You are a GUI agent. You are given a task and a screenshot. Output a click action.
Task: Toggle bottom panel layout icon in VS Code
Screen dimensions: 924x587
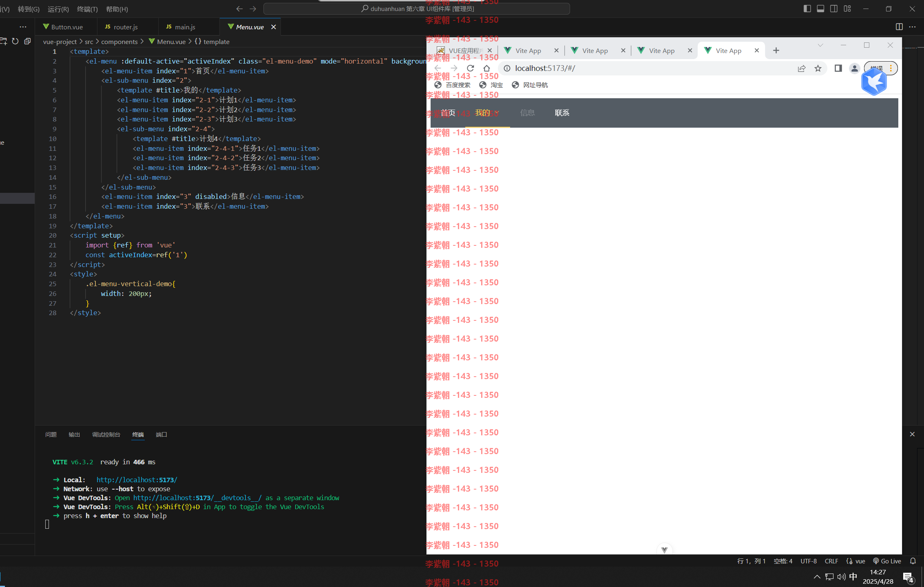tap(820, 9)
